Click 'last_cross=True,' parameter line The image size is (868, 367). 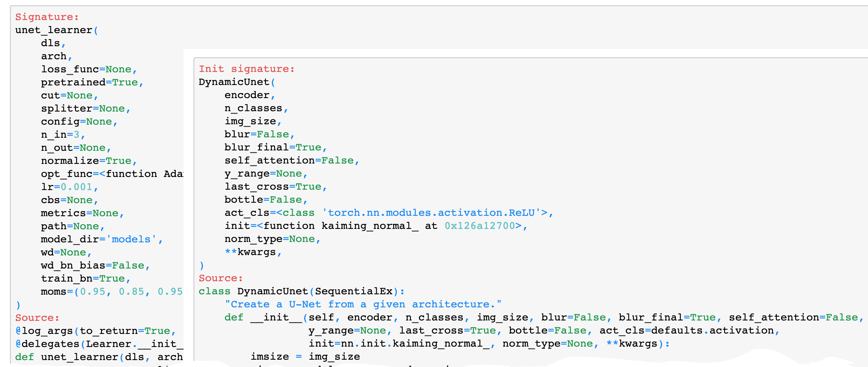(276, 187)
